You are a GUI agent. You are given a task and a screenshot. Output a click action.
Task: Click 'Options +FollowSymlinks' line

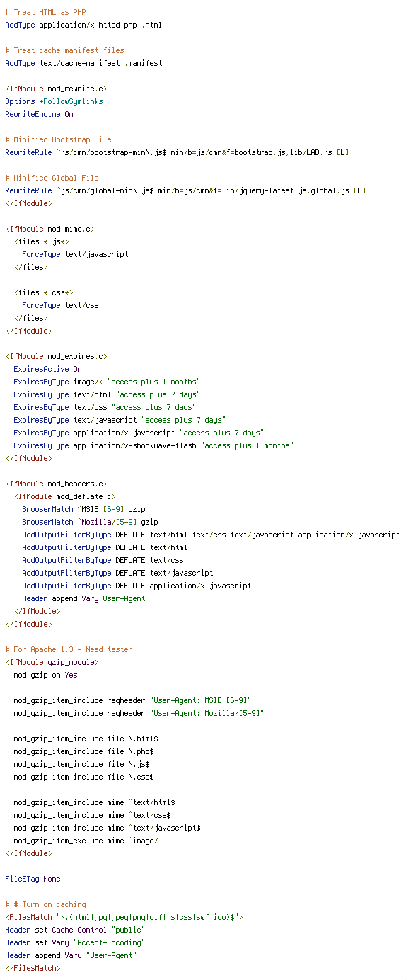54,101
